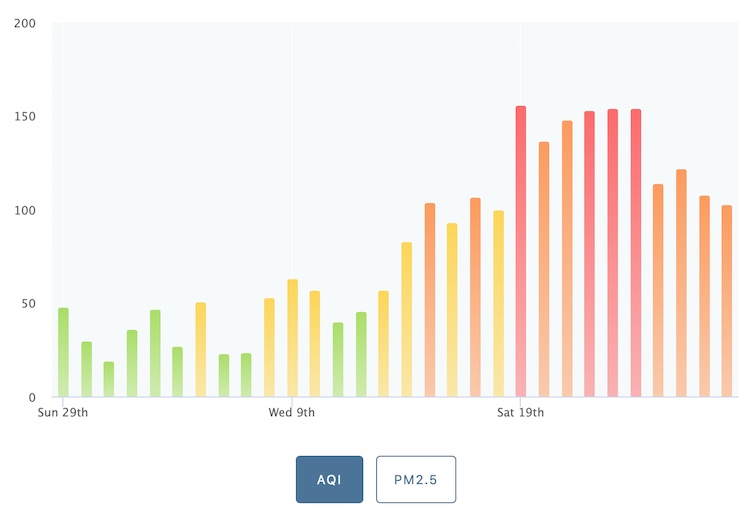
Task: Click the Sun 29th x-axis label
Action: pos(63,412)
